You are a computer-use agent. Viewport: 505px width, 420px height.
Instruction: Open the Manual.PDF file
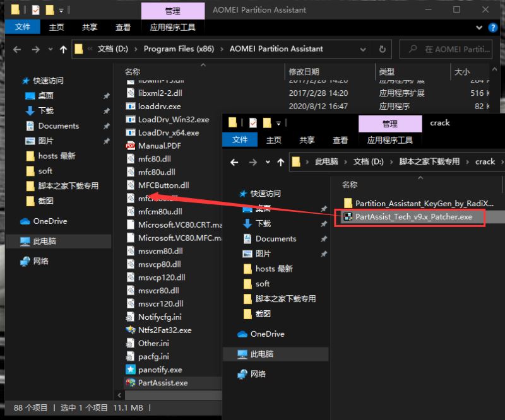pyautogui.click(x=160, y=146)
